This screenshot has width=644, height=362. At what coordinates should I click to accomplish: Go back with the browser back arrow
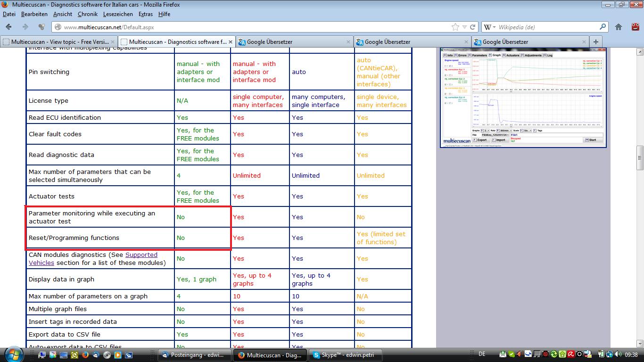9,27
